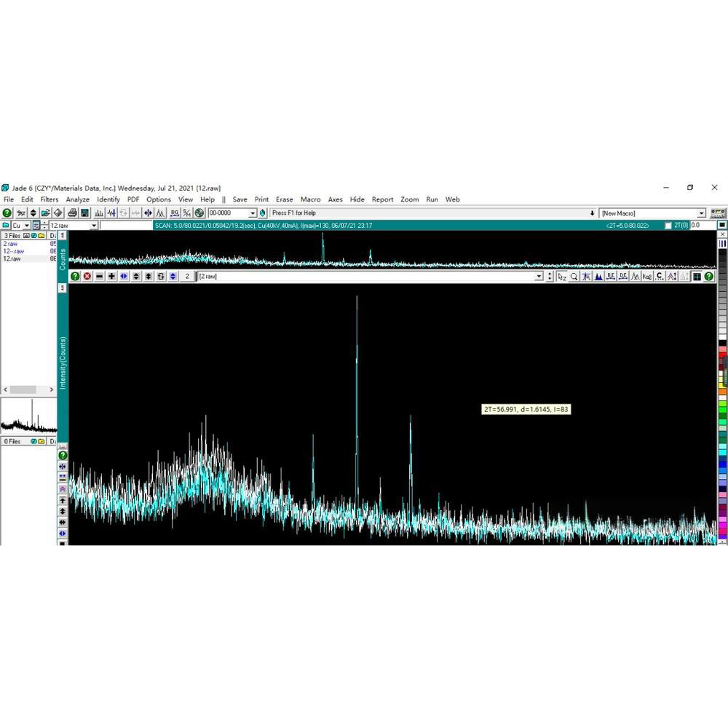
Task: Open the pattern file folder icon
Action: [45, 213]
